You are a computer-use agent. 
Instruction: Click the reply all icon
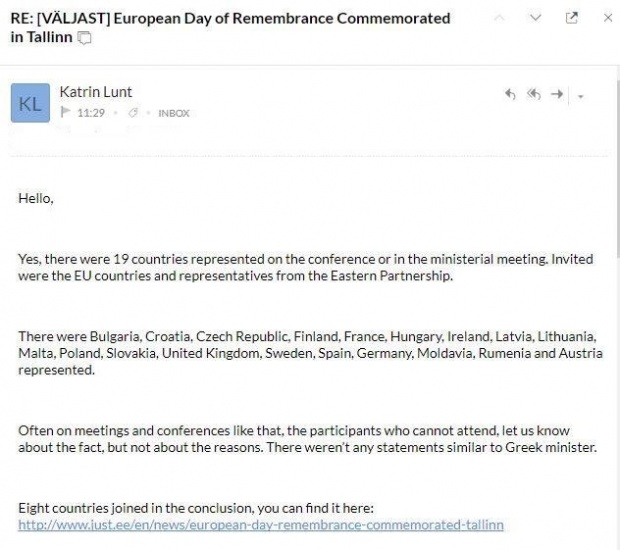[534, 95]
